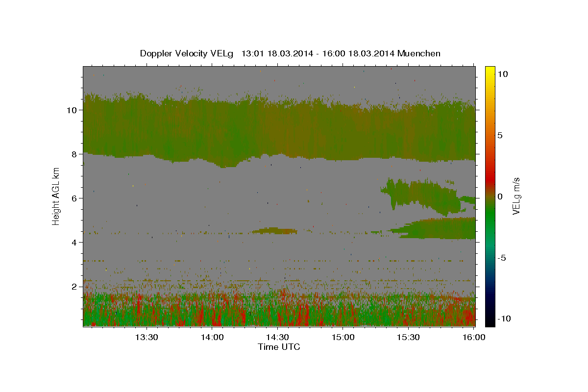Click colorbar value 0
This screenshot has height=392, width=588.
coord(500,196)
